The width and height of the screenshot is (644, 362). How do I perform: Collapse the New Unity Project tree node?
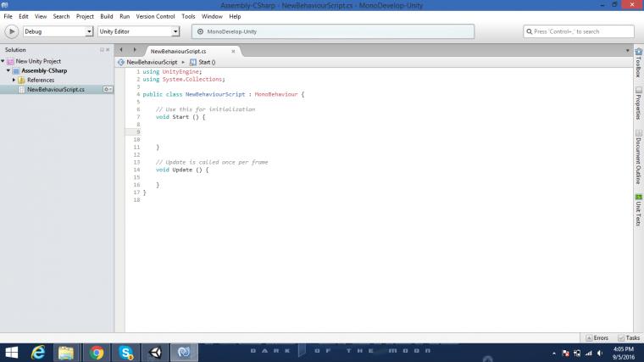point(3,61)
